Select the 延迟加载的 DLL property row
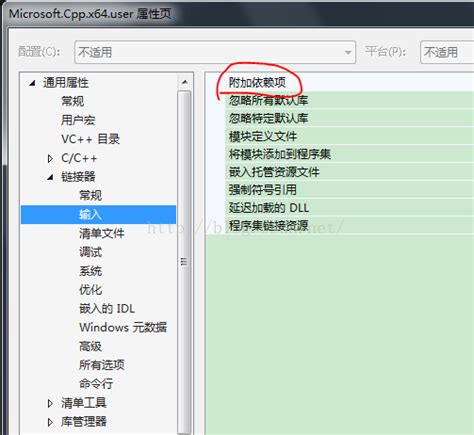Screen dimensions: 474x435 click(x=340, y=208)
